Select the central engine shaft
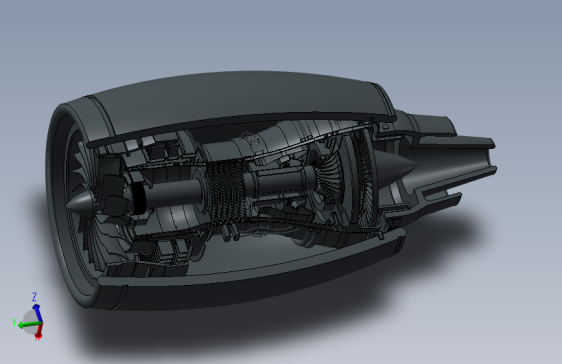The width and height of the screenshot is (562, 364). coord(175,193)
